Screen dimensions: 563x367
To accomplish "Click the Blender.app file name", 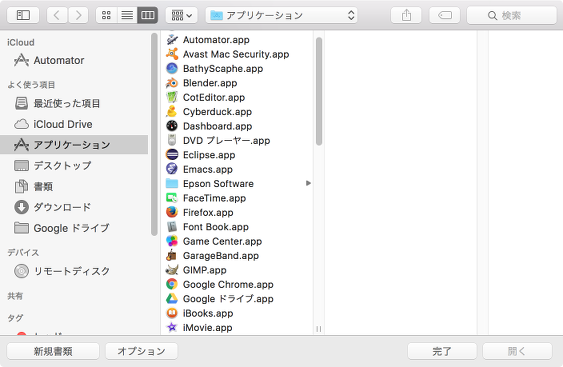I will coord(210,83).
